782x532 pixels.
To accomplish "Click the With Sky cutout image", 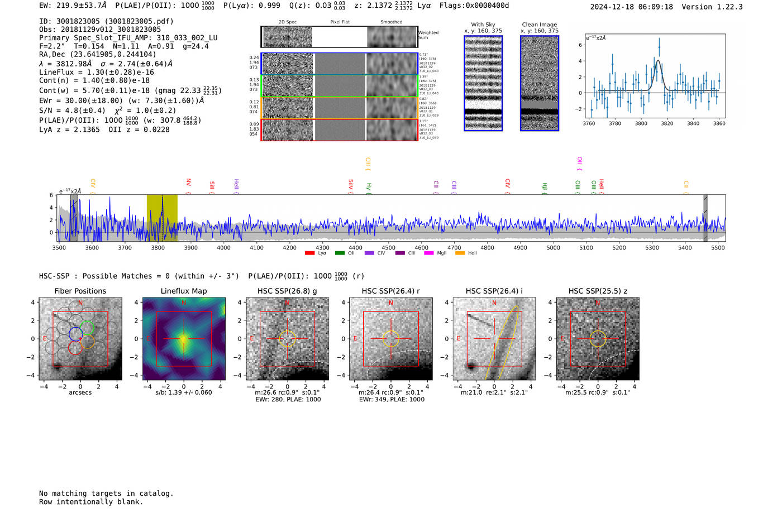I will point(483,83).
